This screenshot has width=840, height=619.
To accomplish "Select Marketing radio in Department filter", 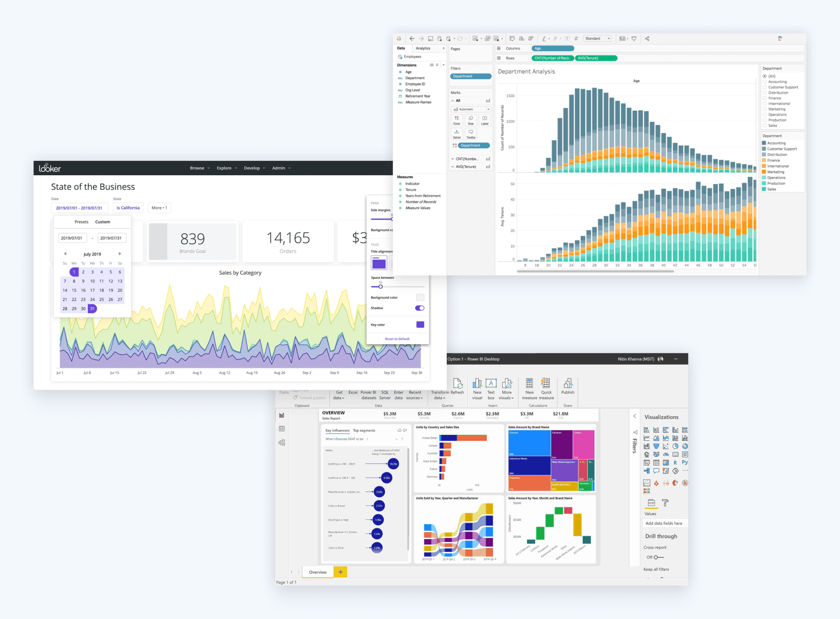I will [x=765, y=109].
